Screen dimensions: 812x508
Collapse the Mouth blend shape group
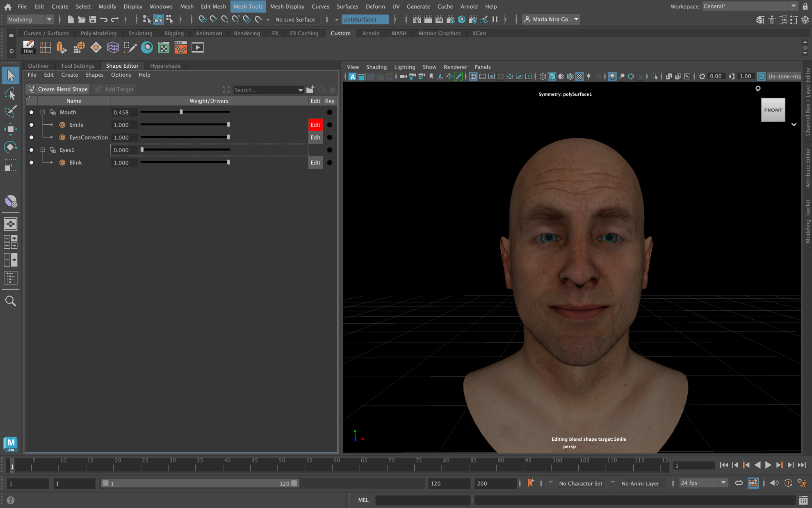coord(43,112)
